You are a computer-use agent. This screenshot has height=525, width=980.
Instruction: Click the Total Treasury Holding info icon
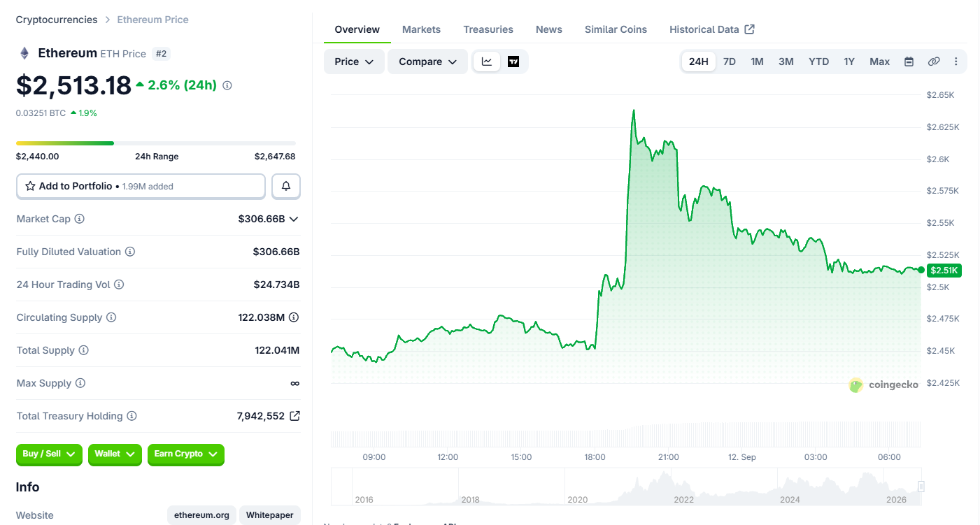click(132, 416)
